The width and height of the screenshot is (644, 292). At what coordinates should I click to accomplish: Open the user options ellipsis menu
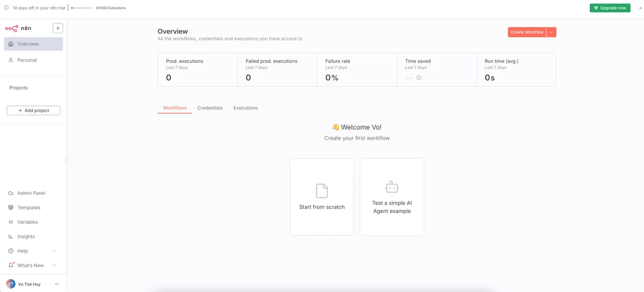click(x=57, y=284)
